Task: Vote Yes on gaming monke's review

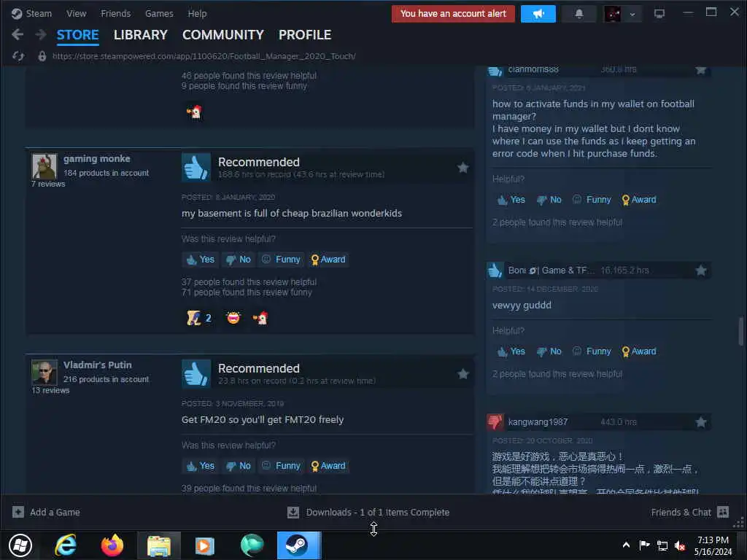Action: 201,260
